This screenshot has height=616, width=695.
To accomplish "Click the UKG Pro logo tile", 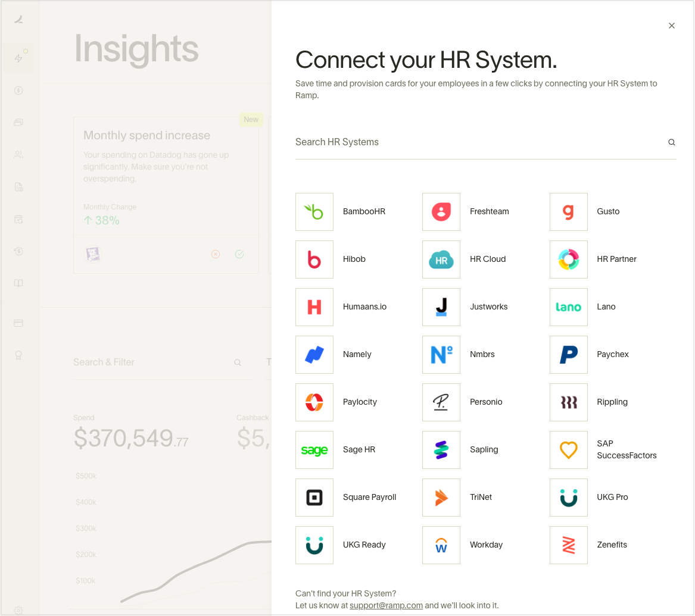I will click(568, 498).
